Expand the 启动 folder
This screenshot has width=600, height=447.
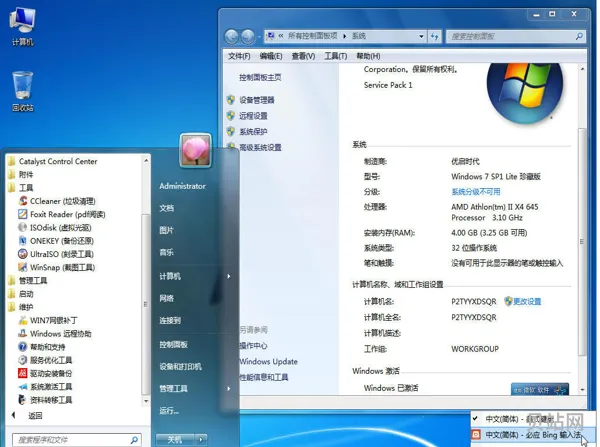click(x=21, y=294)
